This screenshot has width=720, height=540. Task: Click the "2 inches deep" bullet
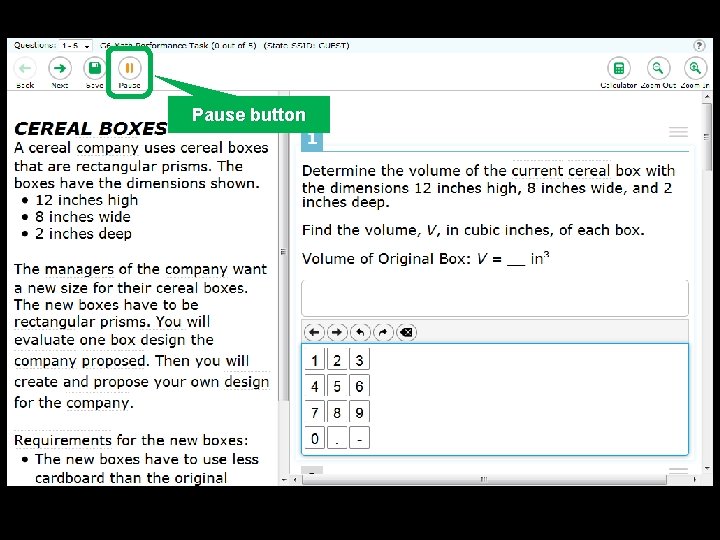tap(83, 234)
